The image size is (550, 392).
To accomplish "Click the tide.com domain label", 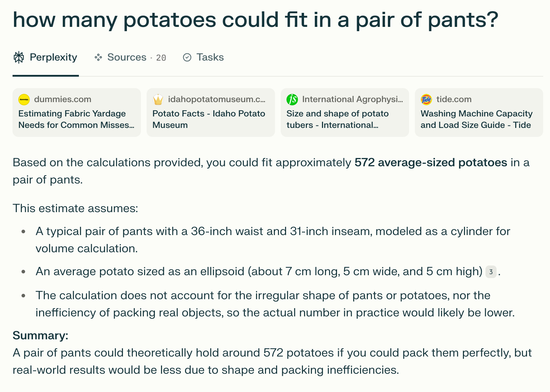I will (454, 99).
